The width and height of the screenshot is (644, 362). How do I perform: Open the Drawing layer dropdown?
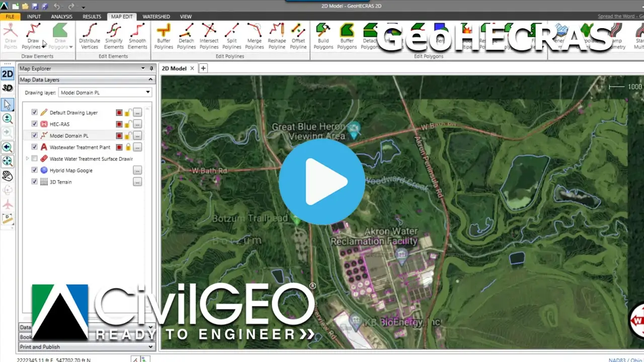point(147,92)
